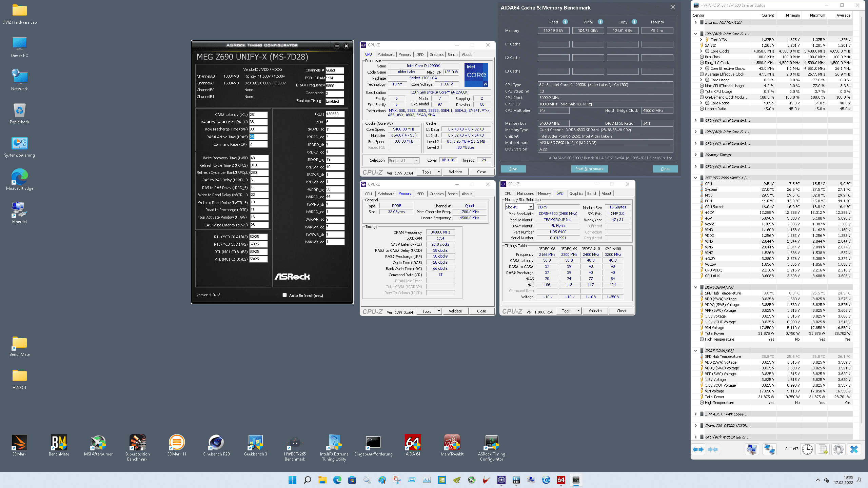This screenshot has height=488, width=868.
Task: Reset HWiNFO timer with clock icon
Action: (x=807, y=449)
